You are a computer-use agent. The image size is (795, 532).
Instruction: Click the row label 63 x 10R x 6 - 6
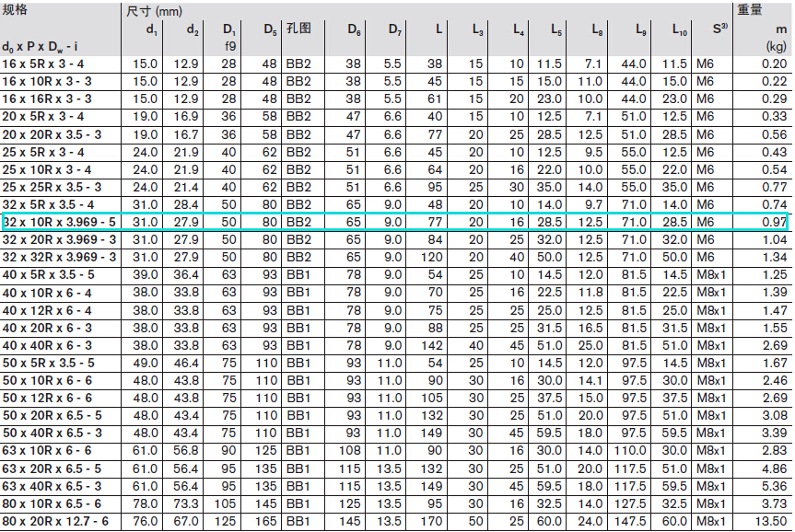pyautogui.click(x=47, y=450)
